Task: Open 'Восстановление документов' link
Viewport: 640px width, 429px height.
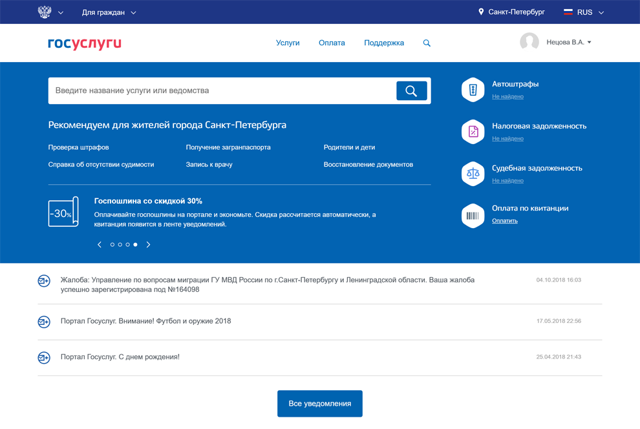Action: tap(368, 164)
